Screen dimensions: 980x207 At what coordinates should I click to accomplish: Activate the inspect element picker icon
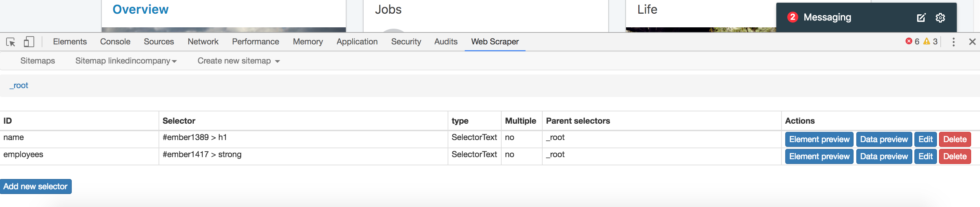tap(11, 42)
